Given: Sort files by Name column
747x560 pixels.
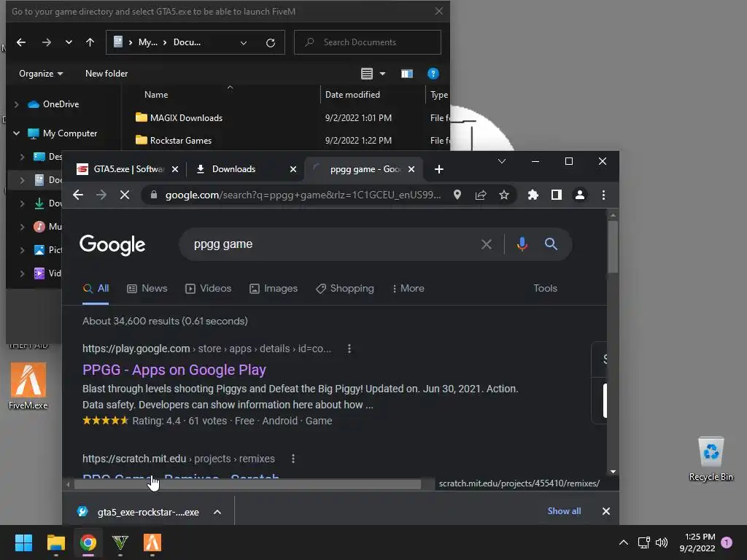Looking at the screenshot, I should tap(156, 95).
